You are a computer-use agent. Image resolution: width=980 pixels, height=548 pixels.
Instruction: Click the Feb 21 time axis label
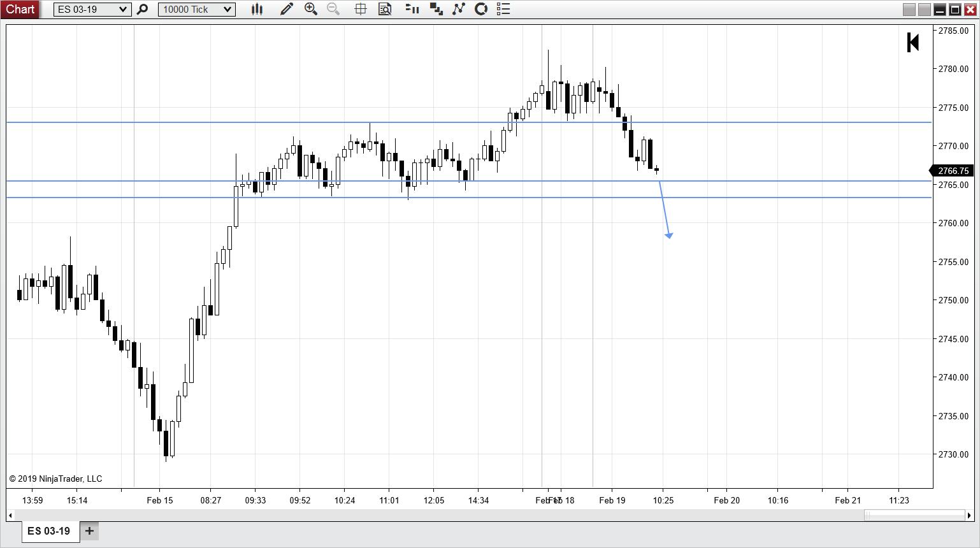[848, 500]
